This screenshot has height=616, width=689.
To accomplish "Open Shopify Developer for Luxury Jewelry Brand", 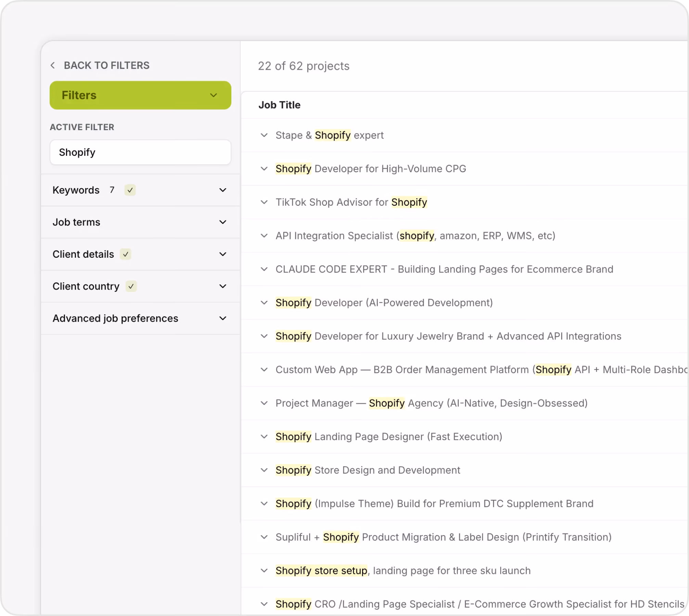I will [x=448, y=336].
